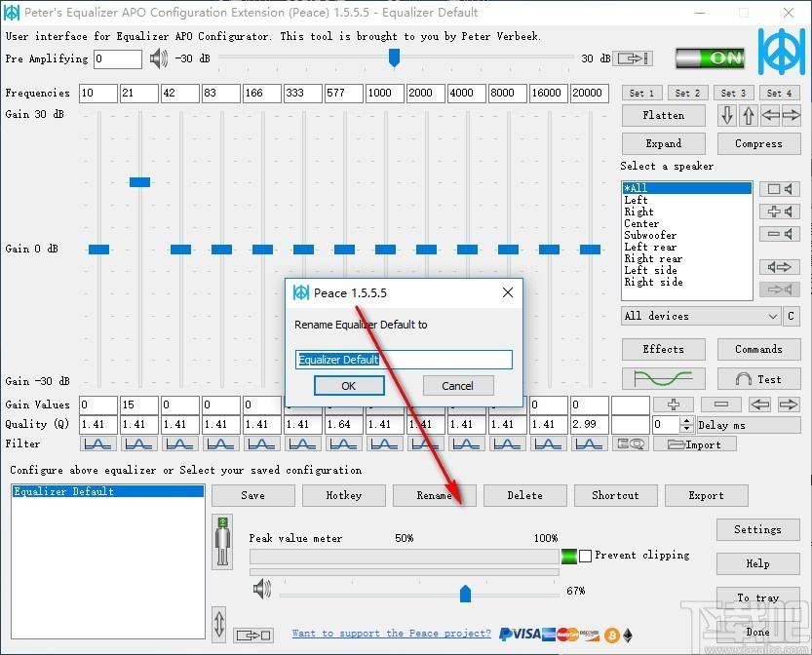Click the Import button in the Filter row

pyautogui.click(x=694, y=444)
